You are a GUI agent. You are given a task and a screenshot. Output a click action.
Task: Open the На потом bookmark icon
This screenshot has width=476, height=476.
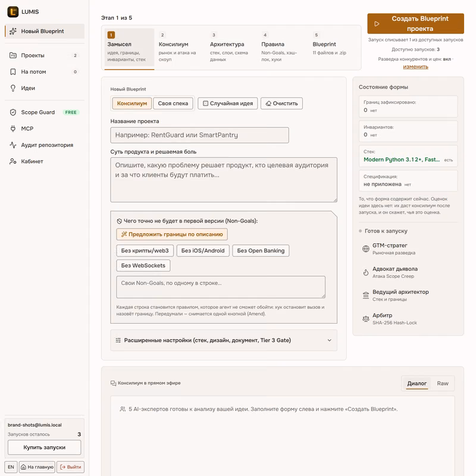tap(12, 71)
